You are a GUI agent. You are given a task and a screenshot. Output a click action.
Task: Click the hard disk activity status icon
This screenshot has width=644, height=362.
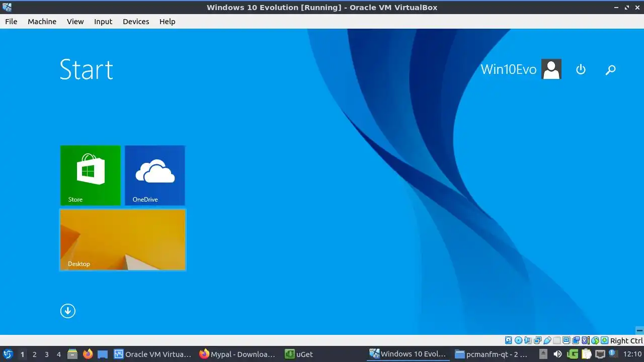point(509,341)
